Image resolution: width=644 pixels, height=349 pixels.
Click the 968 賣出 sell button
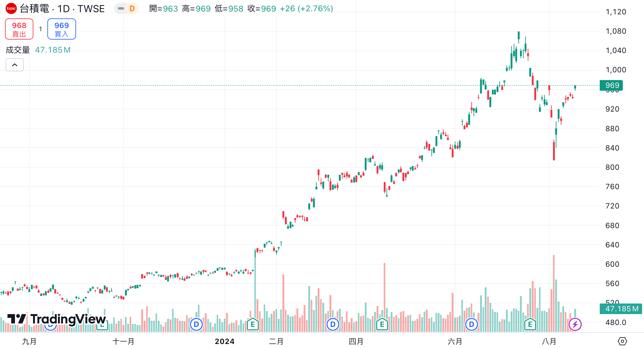click(19, 29)
